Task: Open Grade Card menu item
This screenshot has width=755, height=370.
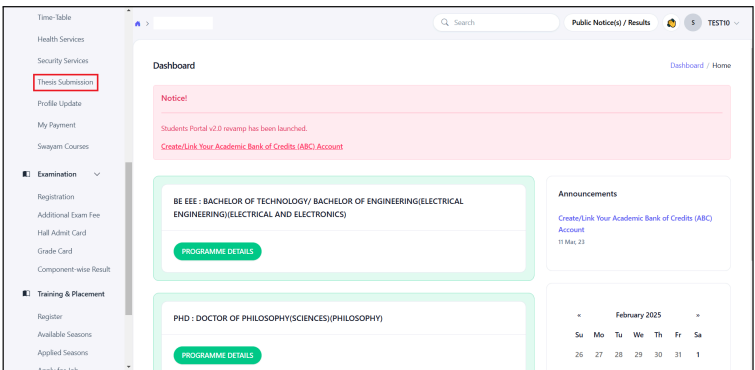Action: pos(55,251)
